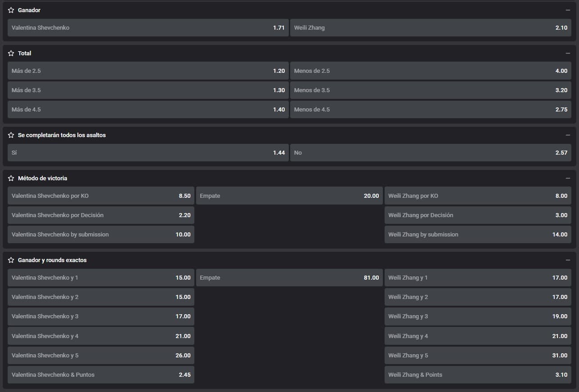This screenshot has height=392, width=579.
Task: Select Weili Zhang winner odds 2.10
Action: click(431, 27)
